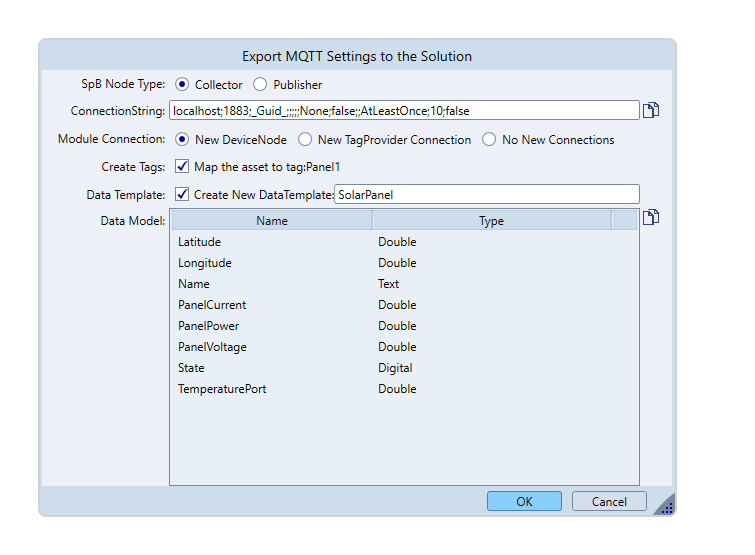Choose No New Connections option
The width and height of the screenshot is (755, 555).
point(489,140)
